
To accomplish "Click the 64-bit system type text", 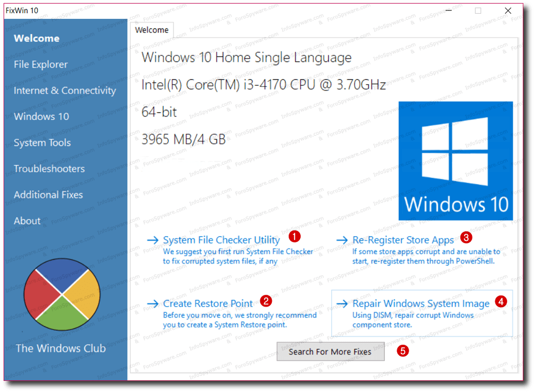I will click(x=159, y=112).
